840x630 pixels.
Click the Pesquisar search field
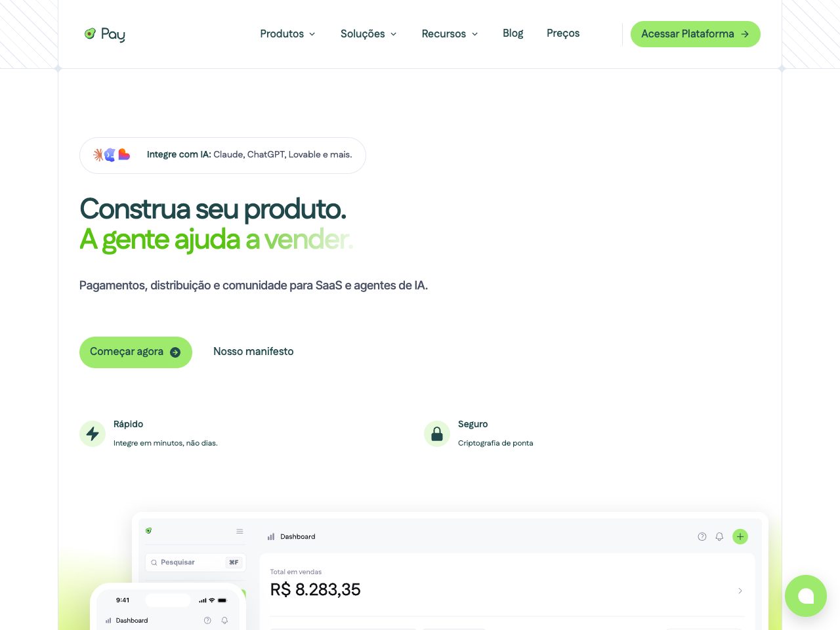pyautogui.click(x=196, y=562)
